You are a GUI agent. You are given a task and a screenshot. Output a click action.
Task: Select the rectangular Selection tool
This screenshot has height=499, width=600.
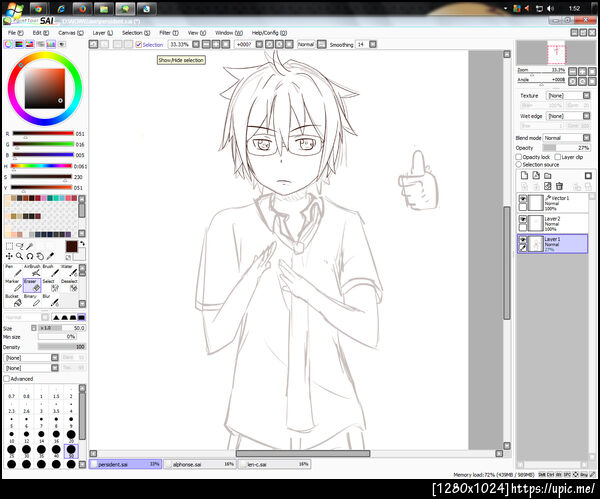coord(9,246)
